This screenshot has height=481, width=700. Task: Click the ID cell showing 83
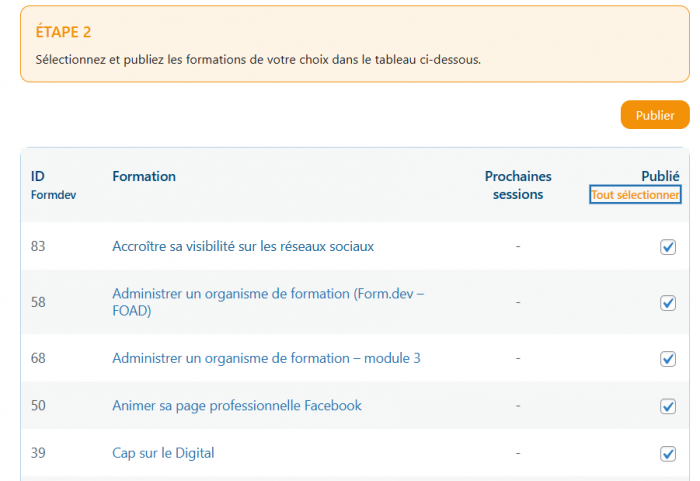tap(38, 246)
